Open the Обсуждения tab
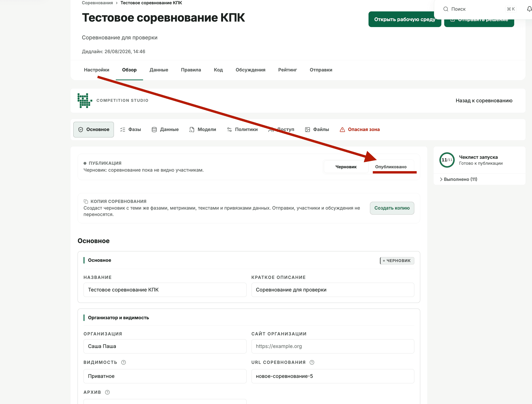The image size is (532, 404). coord(250,70)
